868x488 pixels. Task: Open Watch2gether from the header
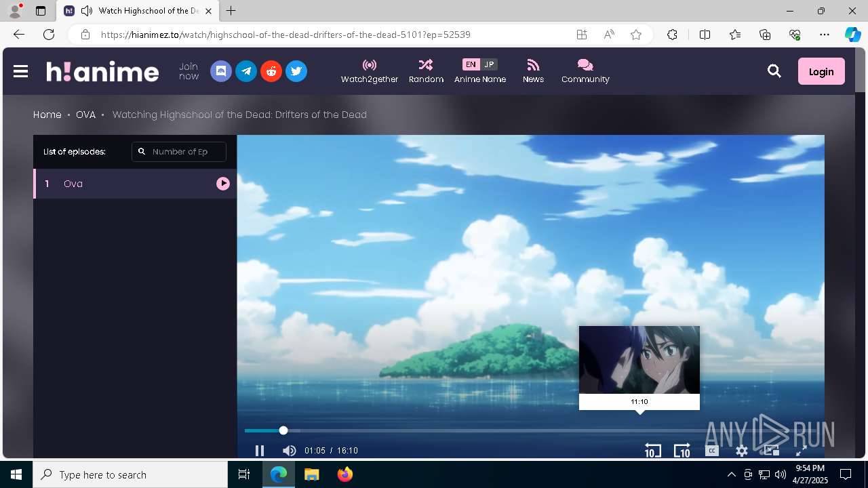pyautogui.click(x=370, y=71)
